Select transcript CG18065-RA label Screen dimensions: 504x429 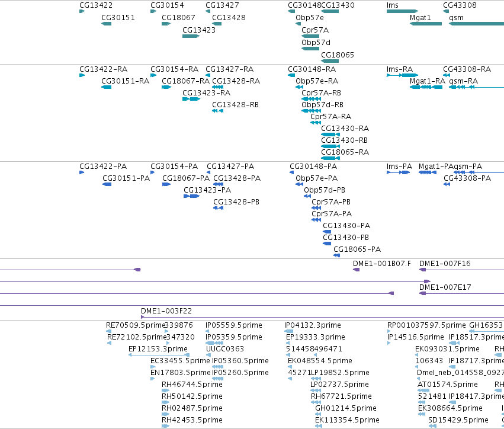coord(345,152)
